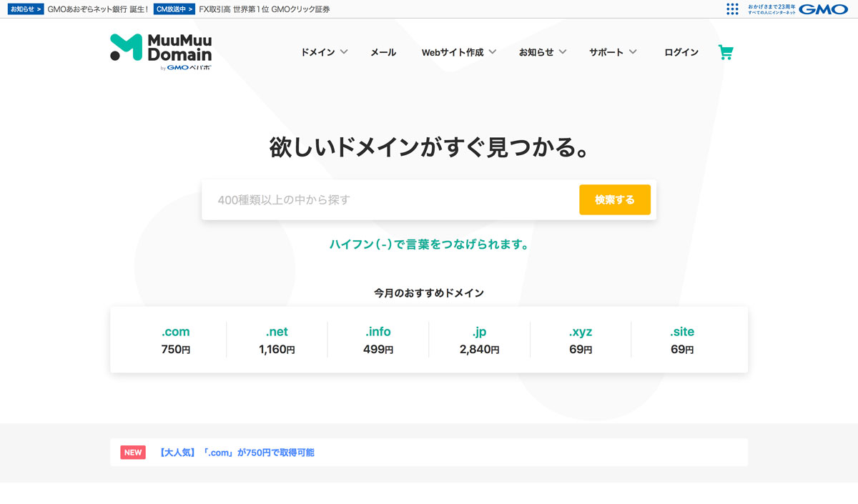This screenshot has width=858, height=504.
Task: Click おかげさまで23周年 banner text
Action: (771, 6)
